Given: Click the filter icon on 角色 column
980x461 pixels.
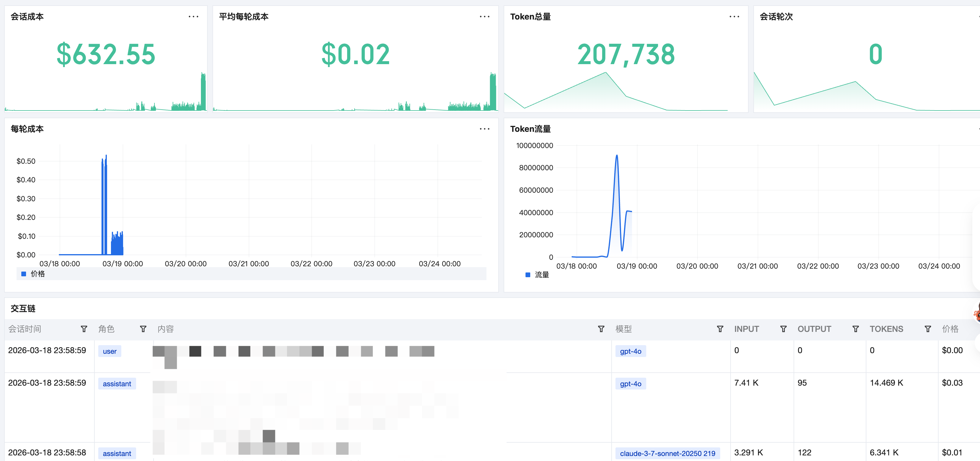Looking at the screenshot, I should coord(143,329).
